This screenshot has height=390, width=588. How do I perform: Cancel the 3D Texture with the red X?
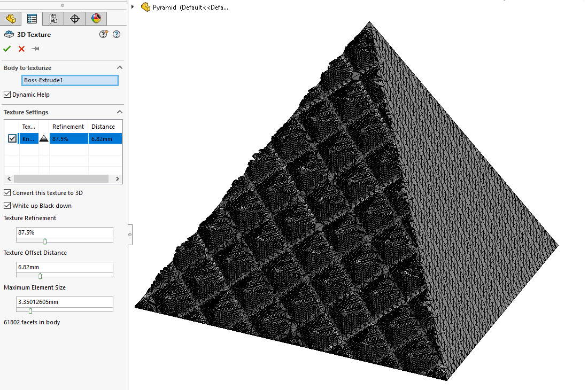(x=21, y=49)
